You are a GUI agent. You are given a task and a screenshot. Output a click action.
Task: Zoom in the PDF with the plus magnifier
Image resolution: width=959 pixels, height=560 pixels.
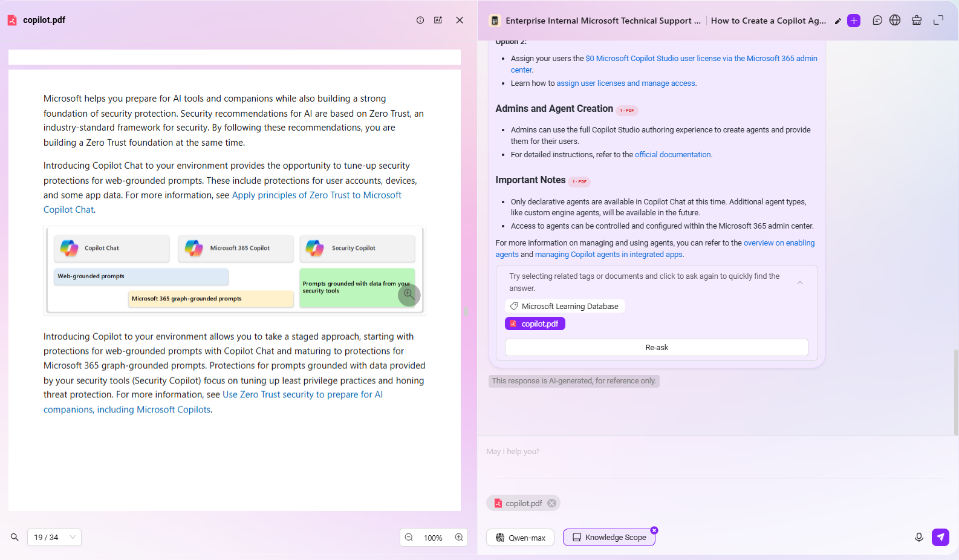click(459, 537)
